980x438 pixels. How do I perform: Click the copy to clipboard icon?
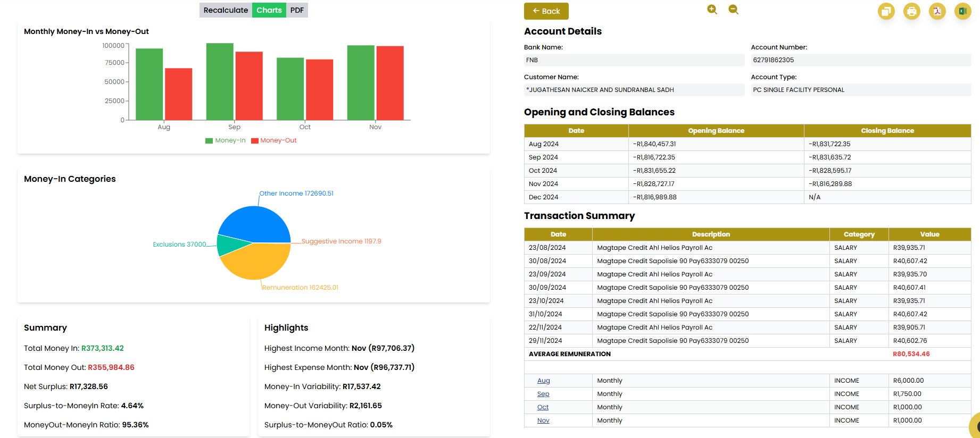pyautogui.click(x=886, y=11)
